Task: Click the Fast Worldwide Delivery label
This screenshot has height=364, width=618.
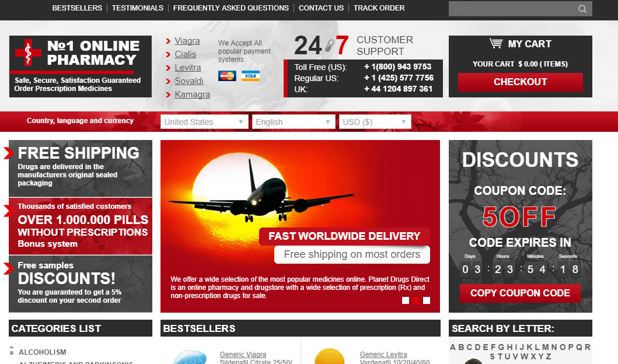Action: 344,236
